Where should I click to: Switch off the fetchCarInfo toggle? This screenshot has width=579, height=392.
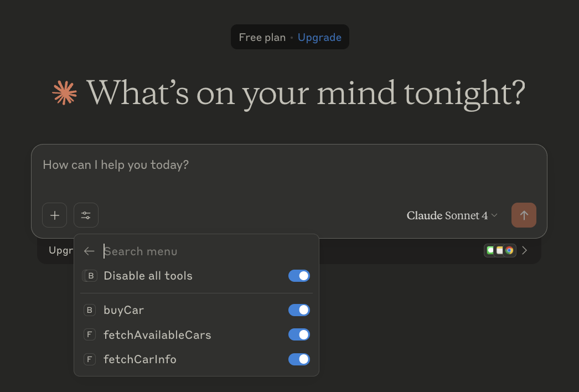point(299,359)
